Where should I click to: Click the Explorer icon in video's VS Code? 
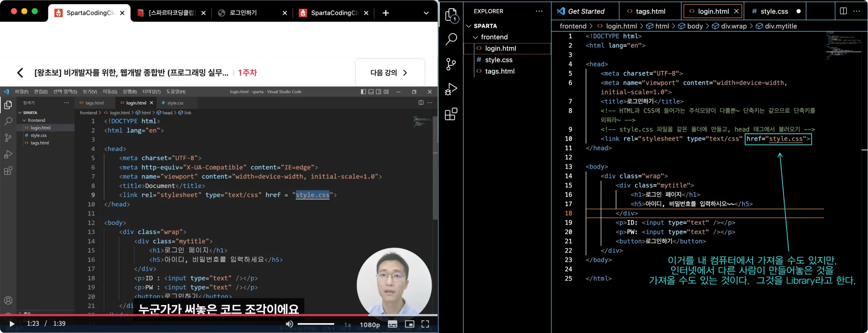coord(8,105)
